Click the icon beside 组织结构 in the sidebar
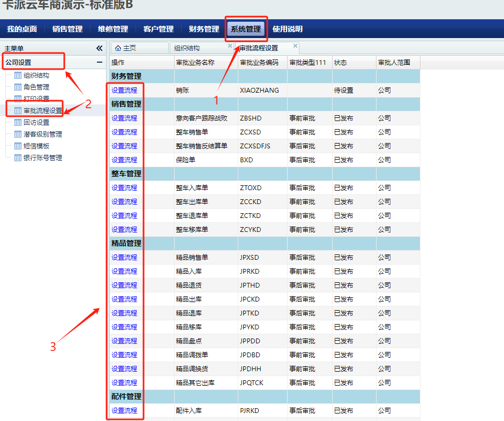Screen dimensions: 504x421 18,76
